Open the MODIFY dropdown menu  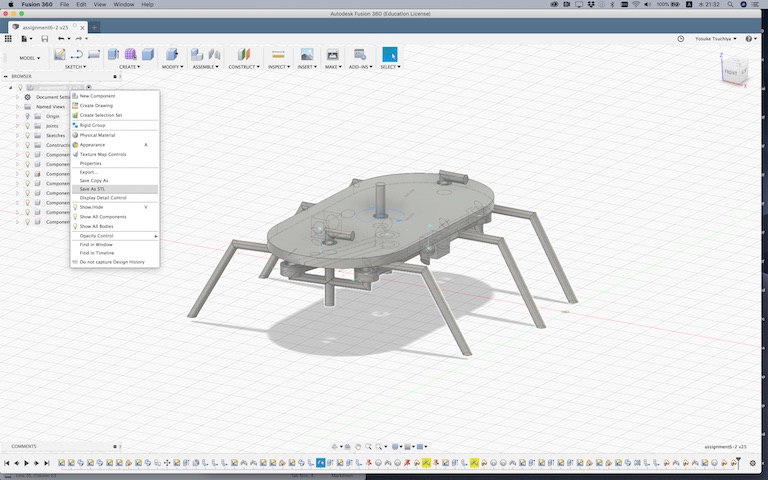pos(172,67)
